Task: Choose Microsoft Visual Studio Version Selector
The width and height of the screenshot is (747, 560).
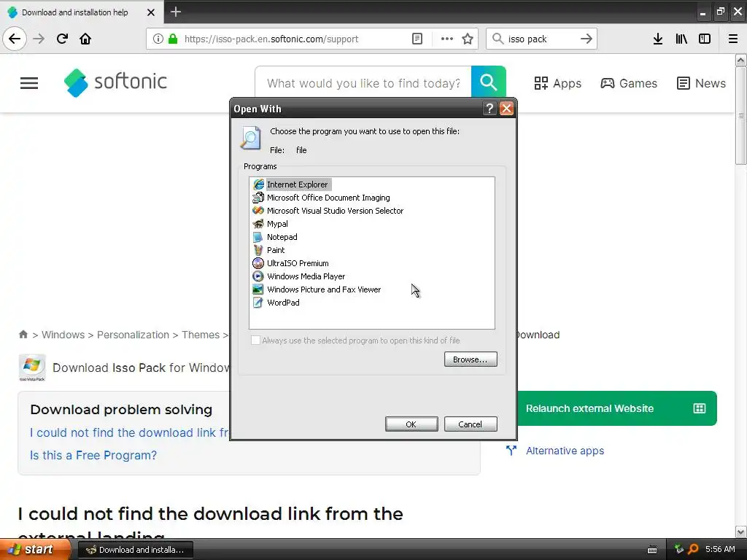Action: [328, 211]
